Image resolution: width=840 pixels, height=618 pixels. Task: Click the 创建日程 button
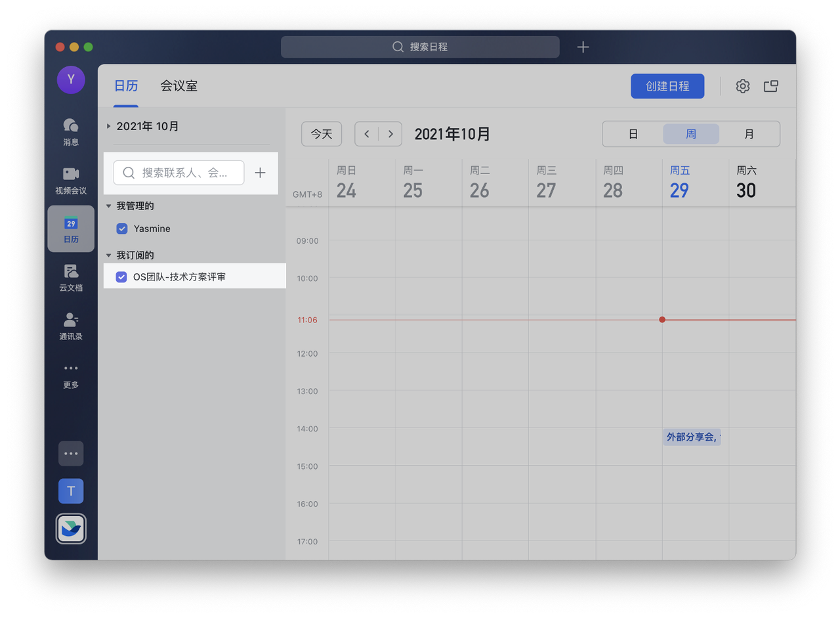[x=667, y=86]
